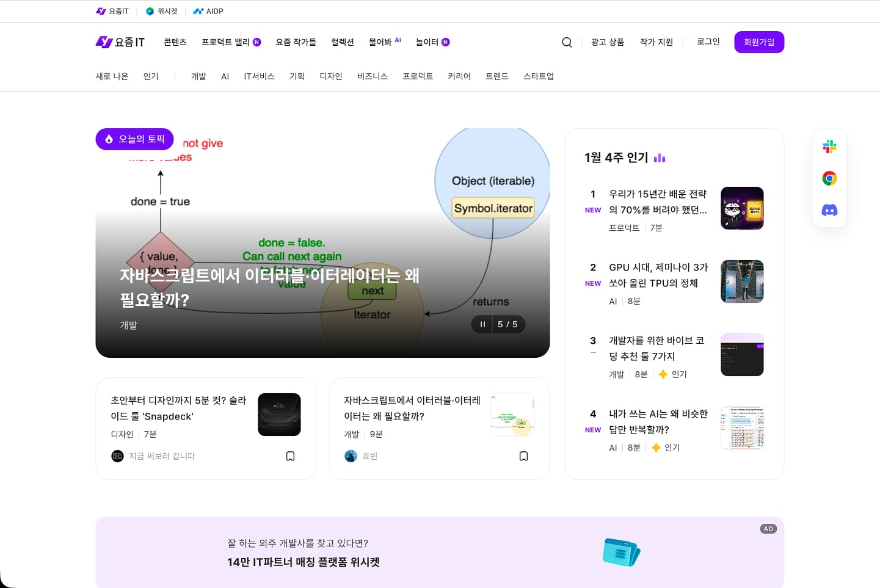Bookmark the JavaScript iterator article card

point(523,456)
